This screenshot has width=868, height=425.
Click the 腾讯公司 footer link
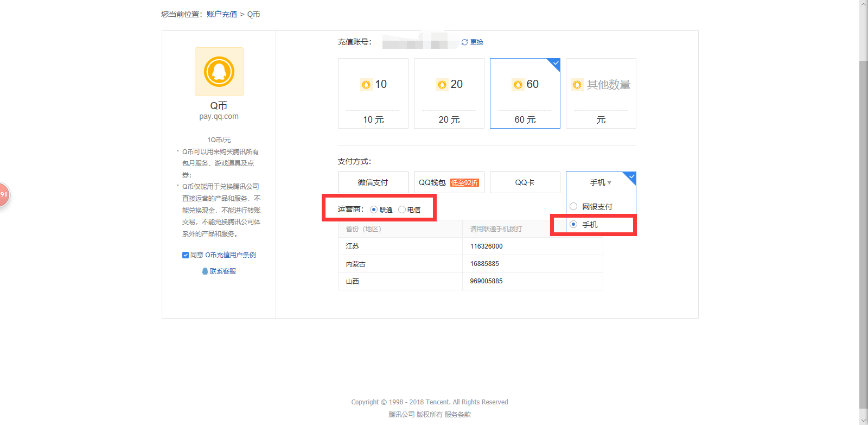coord(401,414)
